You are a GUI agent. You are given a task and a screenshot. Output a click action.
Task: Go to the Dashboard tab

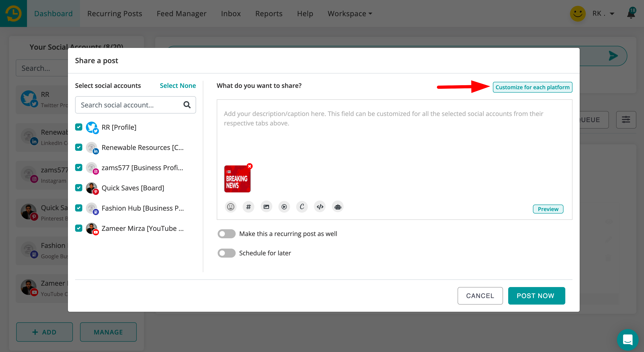[53, 13]
